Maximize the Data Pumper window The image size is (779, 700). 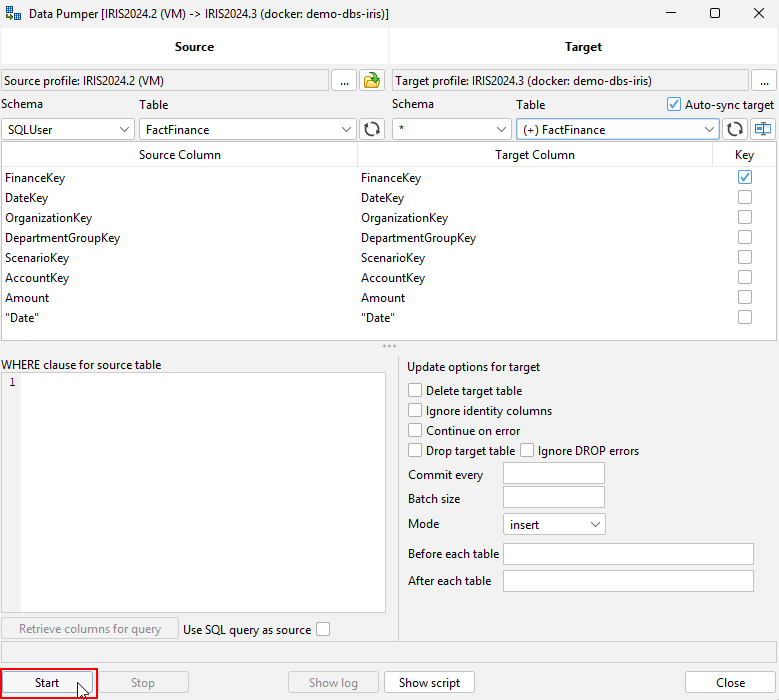pyautogui.click(x=714, y=13)
